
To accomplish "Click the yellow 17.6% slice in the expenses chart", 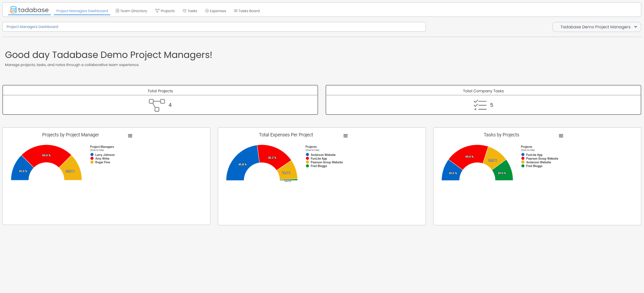I will pos(287,172).
